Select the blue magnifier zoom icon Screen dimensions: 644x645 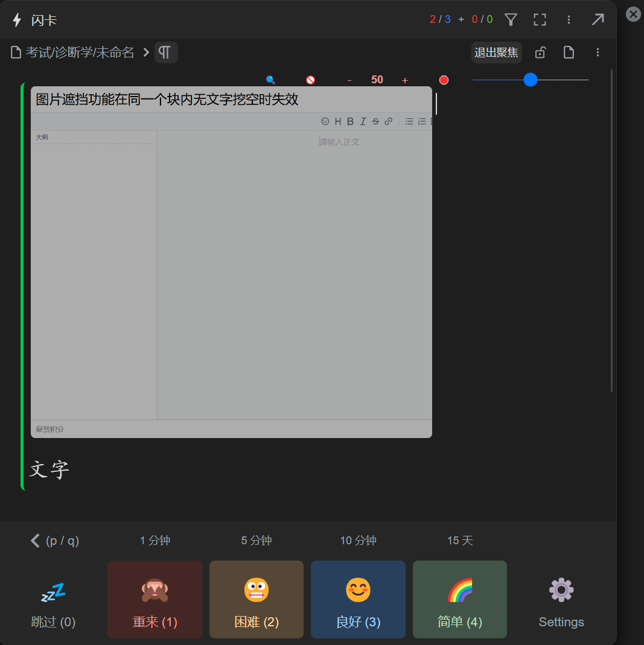(270, 79)
